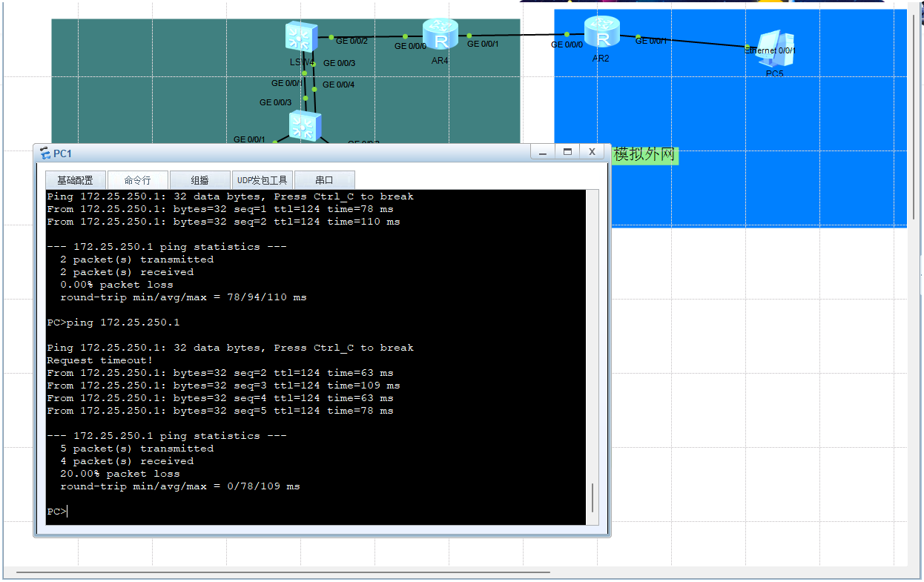Viewport: 924px width, 582px height.
Task: Click the PC> command prompt input line
Action: [316, 512]
